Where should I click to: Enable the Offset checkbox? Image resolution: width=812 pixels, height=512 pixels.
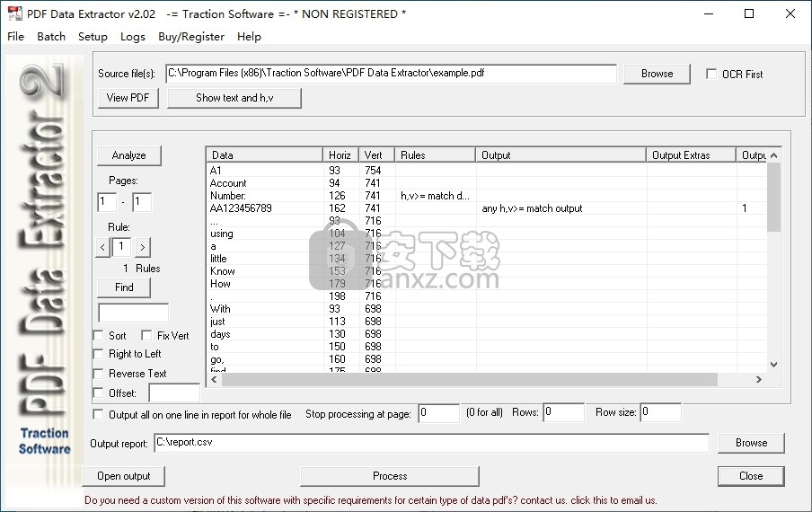(99, 393)
